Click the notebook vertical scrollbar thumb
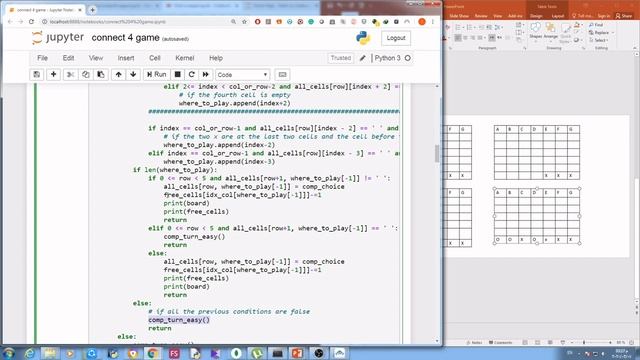This screenshot has width=640, height=360. pos(437,154)
